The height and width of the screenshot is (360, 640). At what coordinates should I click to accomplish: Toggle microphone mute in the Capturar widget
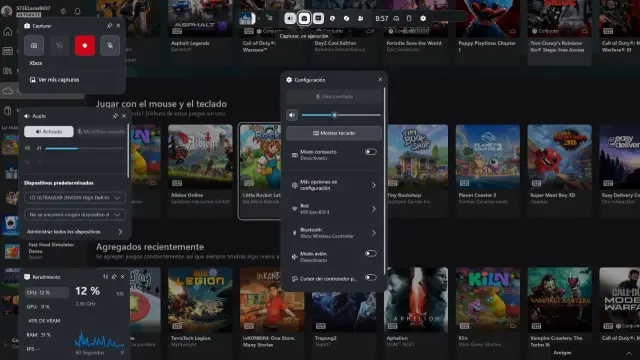click(x=110, y=46)
